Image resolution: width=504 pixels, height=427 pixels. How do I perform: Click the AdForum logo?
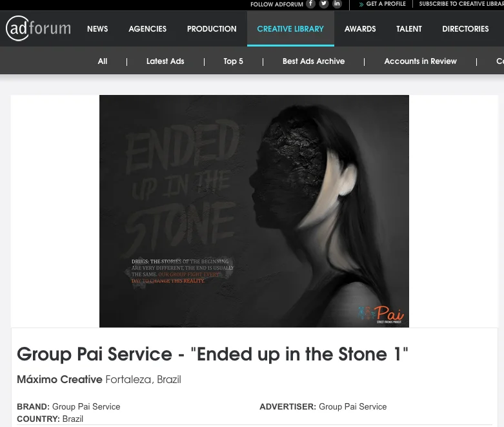coord(38,28)
